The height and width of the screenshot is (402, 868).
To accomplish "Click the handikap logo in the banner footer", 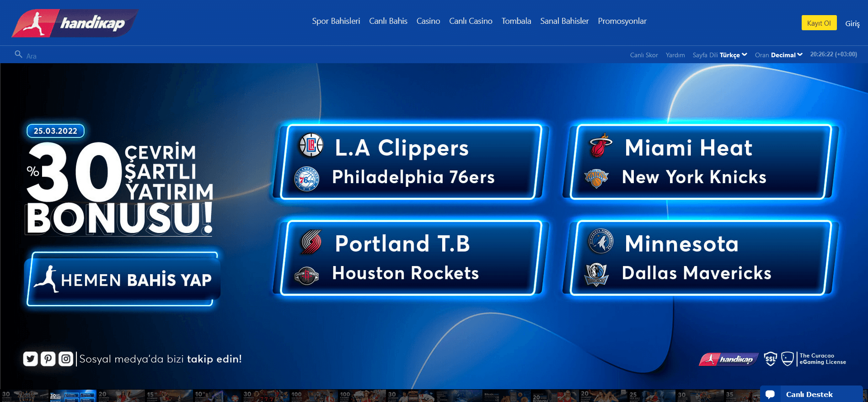I will (729, 359).
